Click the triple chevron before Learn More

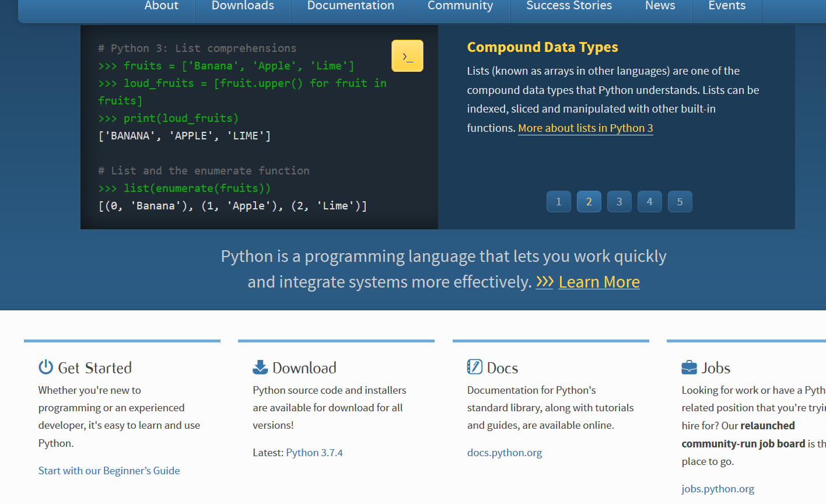pyautogui.click(x=544, y=282)
